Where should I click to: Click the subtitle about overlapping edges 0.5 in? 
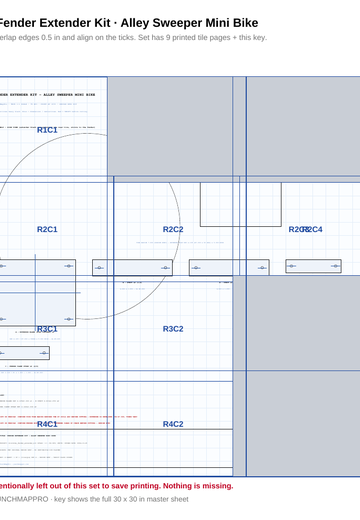[133, 37]
